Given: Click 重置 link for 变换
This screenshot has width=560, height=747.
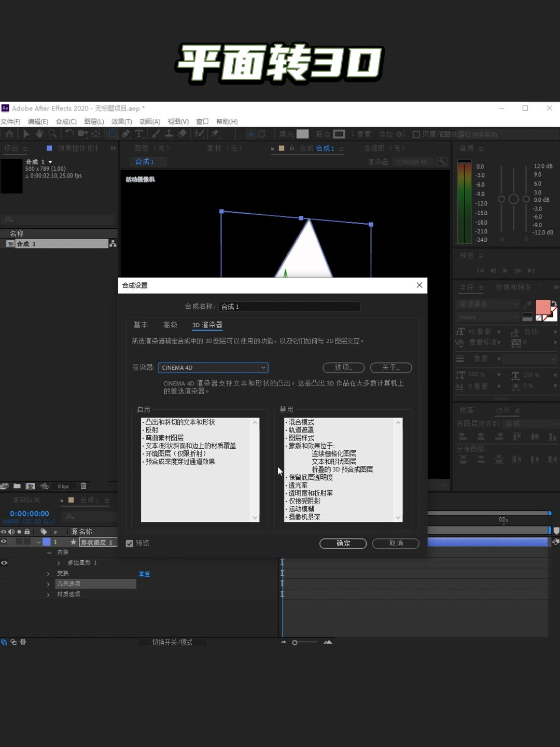Looking at the screenshot, I should (x=144, y=574).
